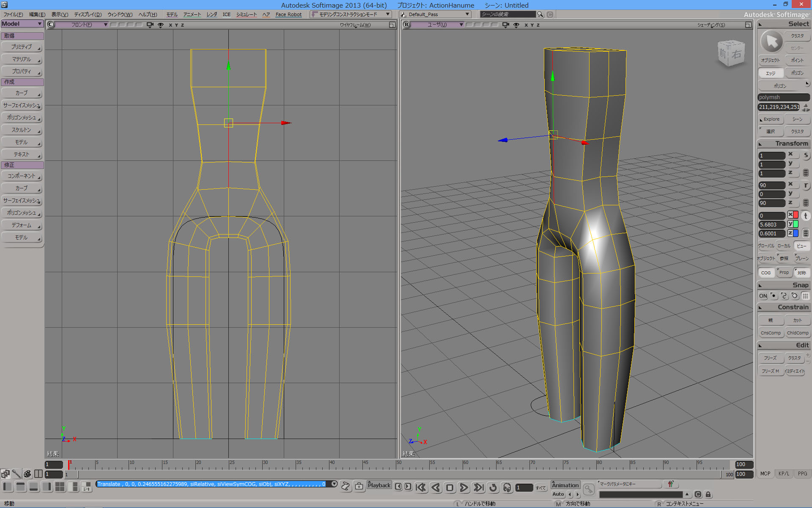This screenshot has width=812, height=508.
Task: Select the scale (S) transform icon
Action: [807, 156]
